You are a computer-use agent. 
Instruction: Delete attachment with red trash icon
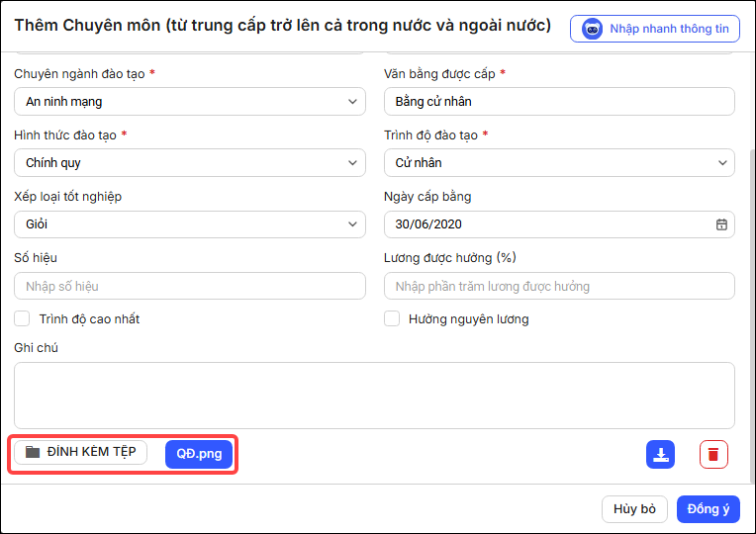[x=713, y=454]
